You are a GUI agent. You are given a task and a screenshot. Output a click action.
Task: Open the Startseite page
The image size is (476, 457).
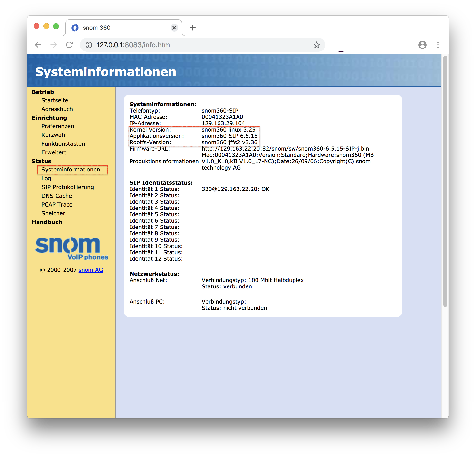55,100
